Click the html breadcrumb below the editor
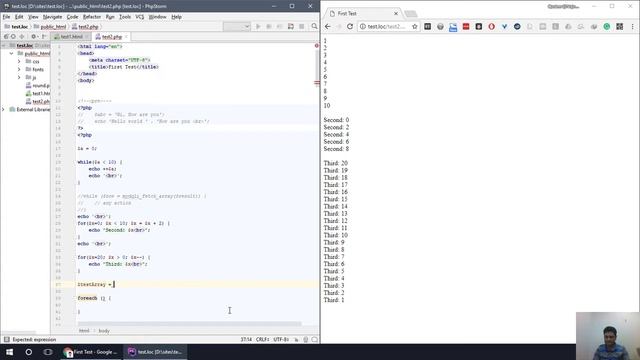 (84, 331)
